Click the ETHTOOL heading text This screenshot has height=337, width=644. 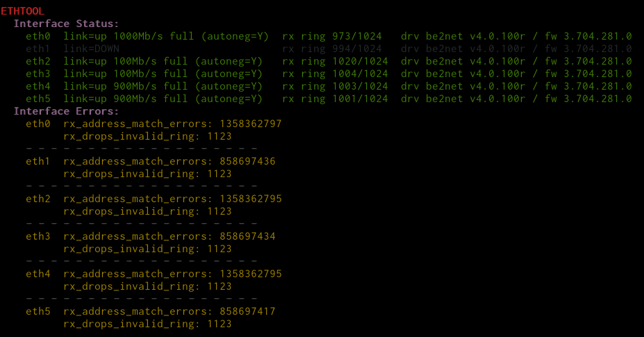pyautogui.click(x=22, y=11)
